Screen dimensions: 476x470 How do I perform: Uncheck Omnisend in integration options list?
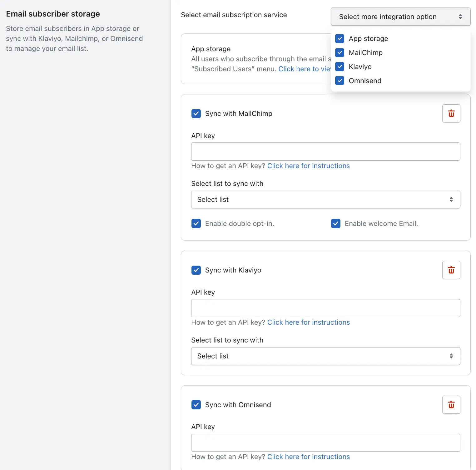pyautogui.click(x=340, y=81)
